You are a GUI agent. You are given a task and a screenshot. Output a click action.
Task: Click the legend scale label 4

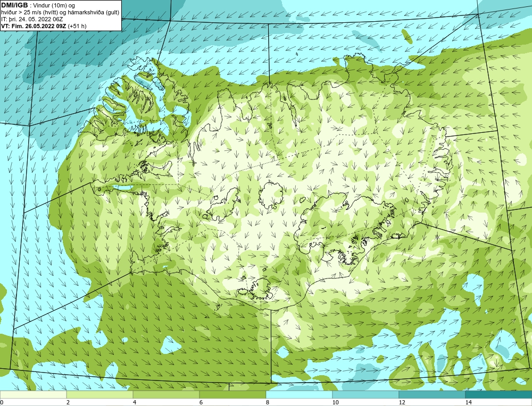135,402
